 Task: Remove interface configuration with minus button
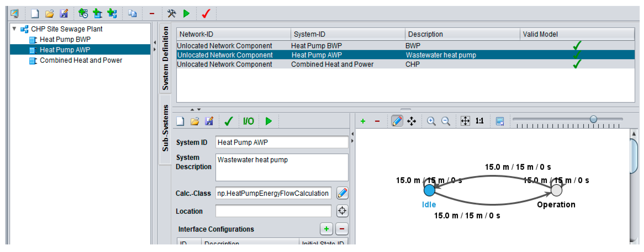(x=342, y=229)
